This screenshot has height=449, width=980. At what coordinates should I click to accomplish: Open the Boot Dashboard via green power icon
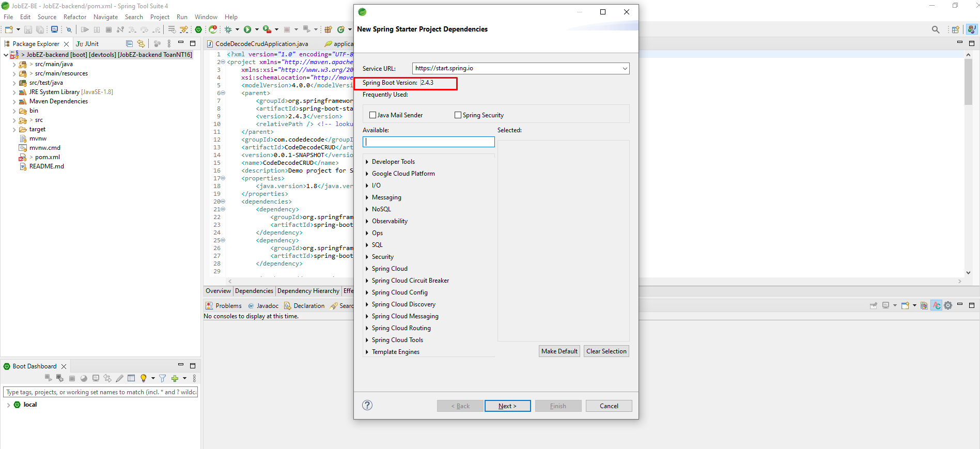[x=198, y=29]
